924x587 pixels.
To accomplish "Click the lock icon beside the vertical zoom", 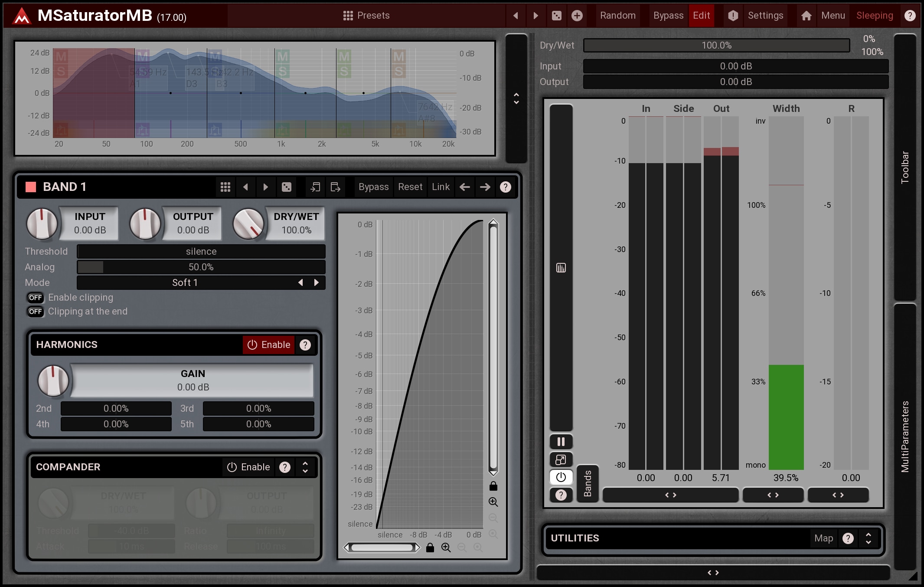I will point(493,486).
